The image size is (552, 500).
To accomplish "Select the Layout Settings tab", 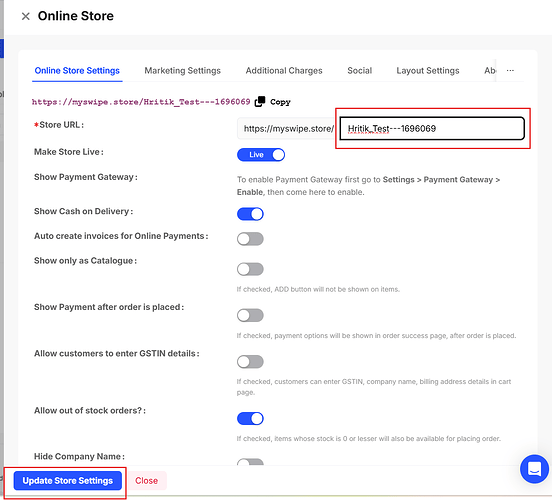I will point(428,70).
